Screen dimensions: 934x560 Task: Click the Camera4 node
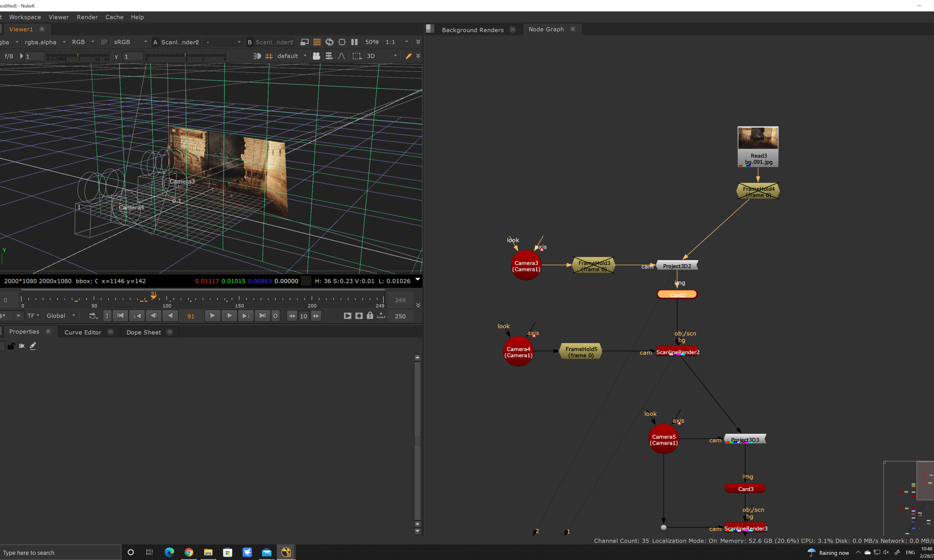[518, 352]
